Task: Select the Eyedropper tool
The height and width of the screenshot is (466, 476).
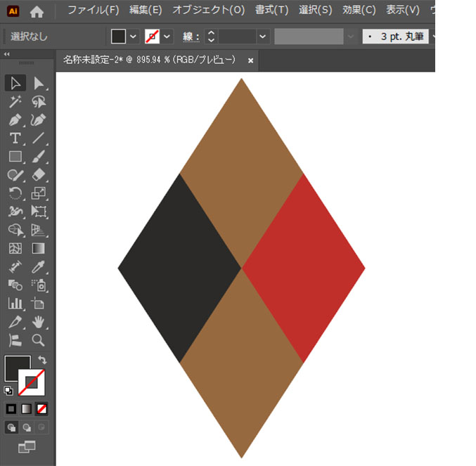Action: point(39,266)
